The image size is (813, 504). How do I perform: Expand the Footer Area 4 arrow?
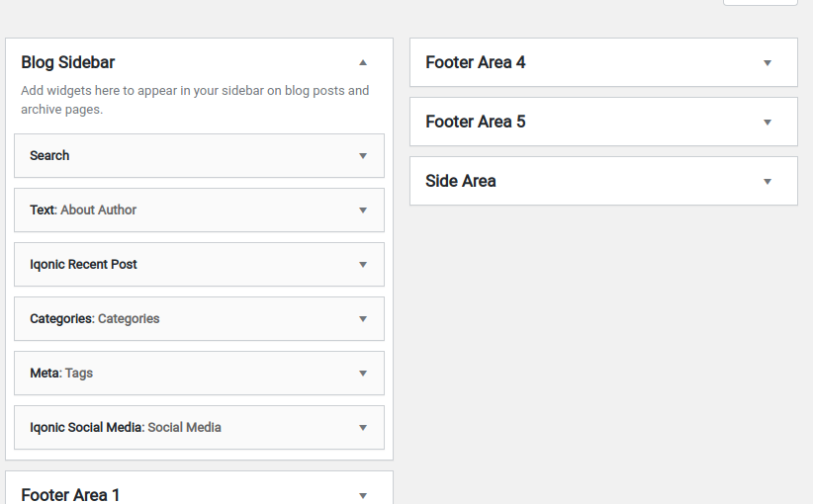click(x=768, y=63)
